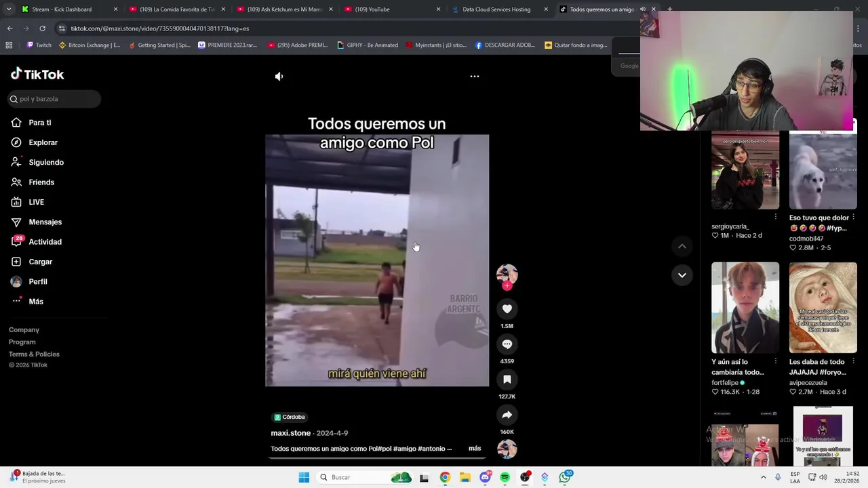Open WhatsApp from the taskbar
Viewport: 868px width, 488px height.
565,477
